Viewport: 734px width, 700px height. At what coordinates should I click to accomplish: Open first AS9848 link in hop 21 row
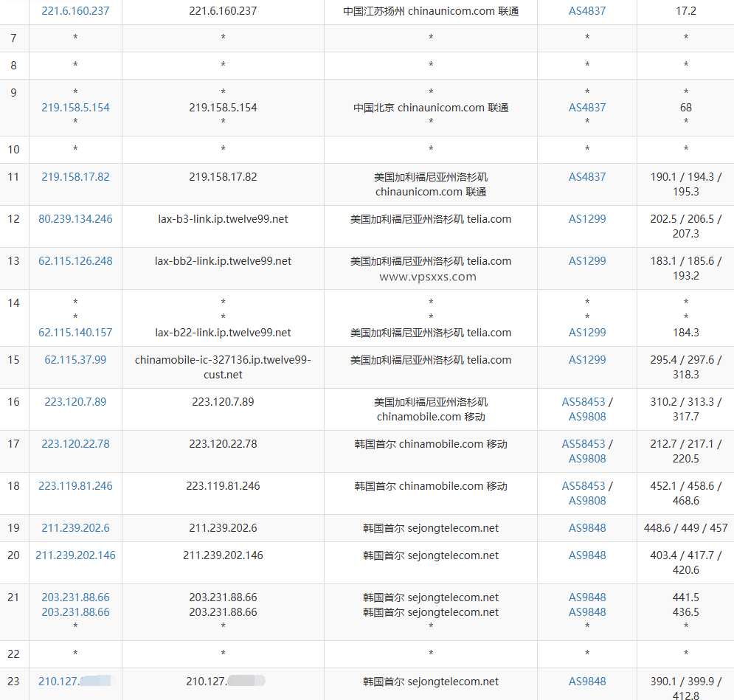587,597
